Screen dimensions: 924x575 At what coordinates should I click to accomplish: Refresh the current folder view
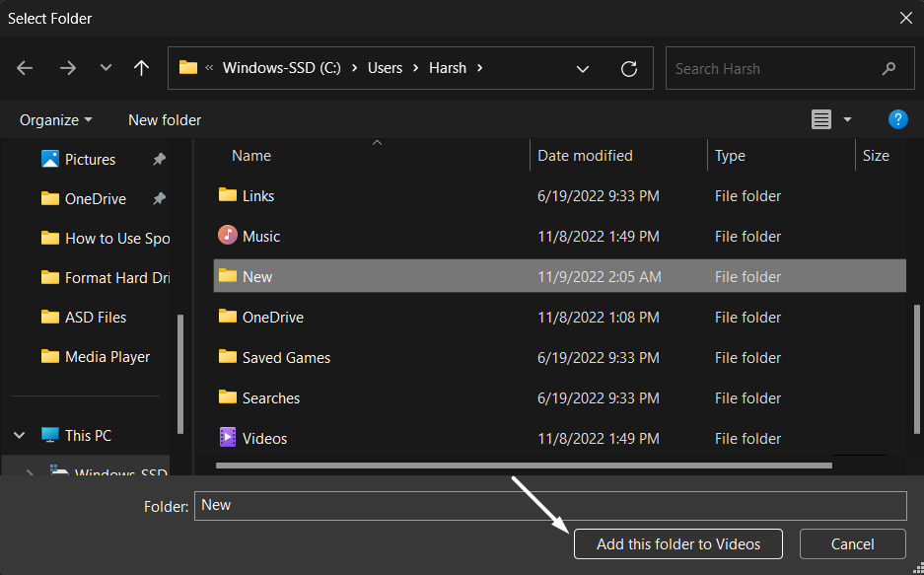[628, 69]
